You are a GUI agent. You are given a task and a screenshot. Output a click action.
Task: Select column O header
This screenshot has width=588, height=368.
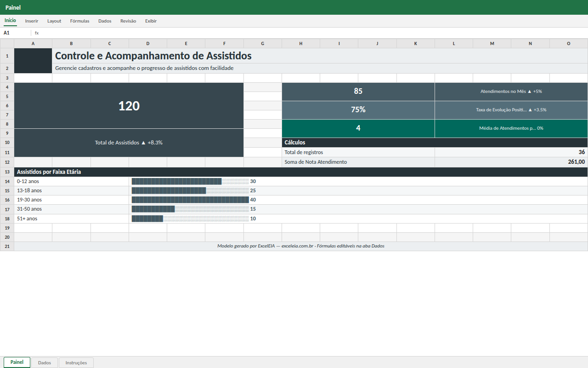pos(569,43)
